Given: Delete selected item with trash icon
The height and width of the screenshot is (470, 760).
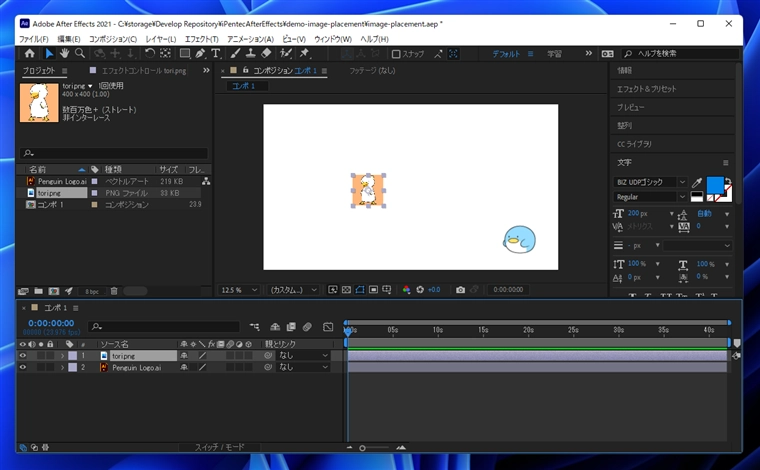Looking at the screenshot, I should [114, 291].
